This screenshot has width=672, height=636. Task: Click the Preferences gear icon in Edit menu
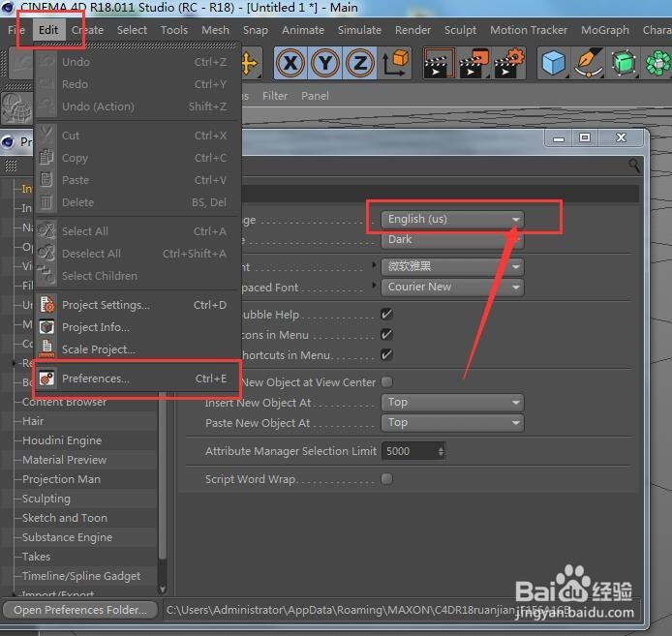(46, 379)
